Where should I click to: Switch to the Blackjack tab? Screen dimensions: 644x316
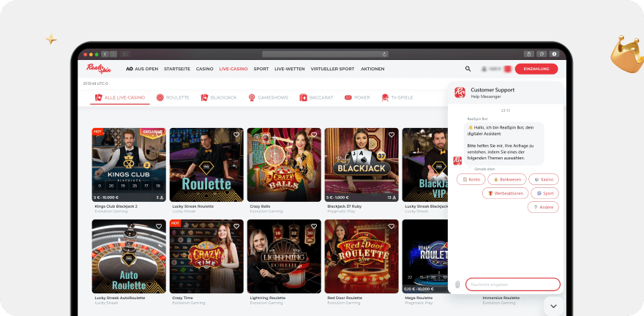point(219,97)
